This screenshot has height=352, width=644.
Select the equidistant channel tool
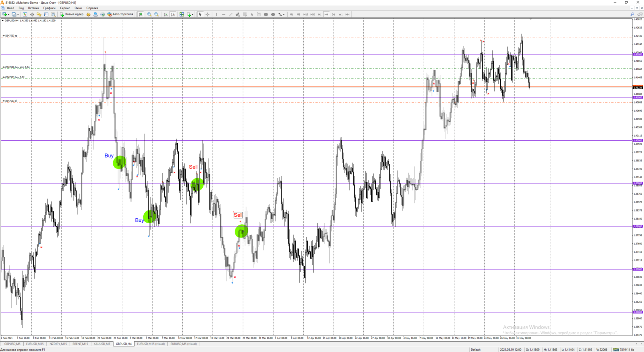pyautogui.click(x=238, y=14)
